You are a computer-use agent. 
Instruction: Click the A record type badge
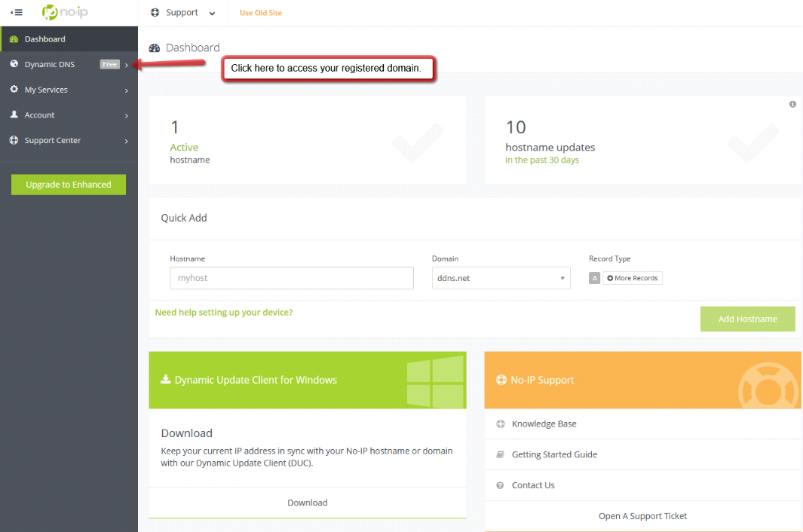pos(594,278)
